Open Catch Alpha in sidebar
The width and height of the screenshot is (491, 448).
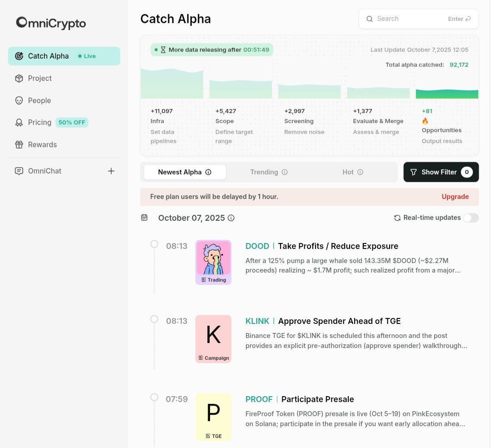tap(64, 56)
